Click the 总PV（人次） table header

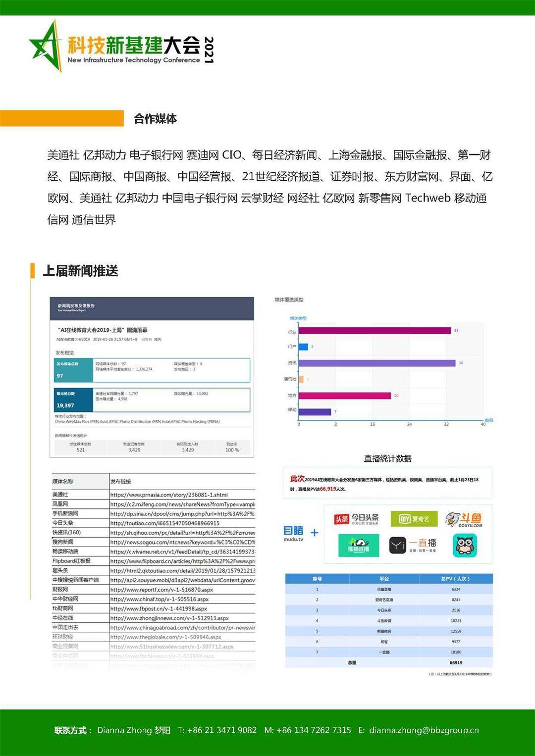[x=455, y=579]
